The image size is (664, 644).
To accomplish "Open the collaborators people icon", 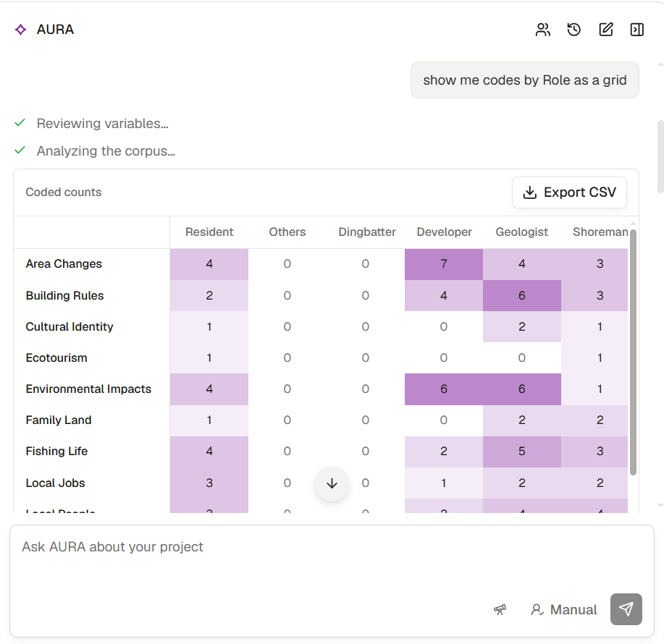I will [542, 30].
